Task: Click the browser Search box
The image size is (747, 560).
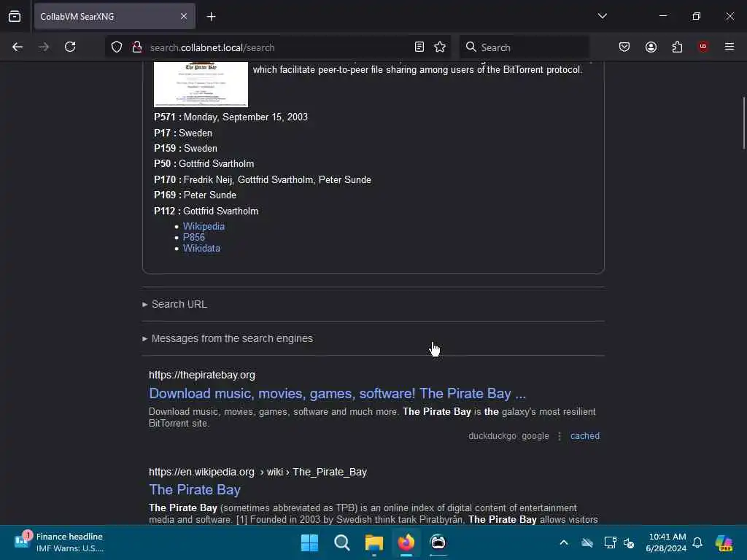Action: pyautogui.click(x=524, y=47)
